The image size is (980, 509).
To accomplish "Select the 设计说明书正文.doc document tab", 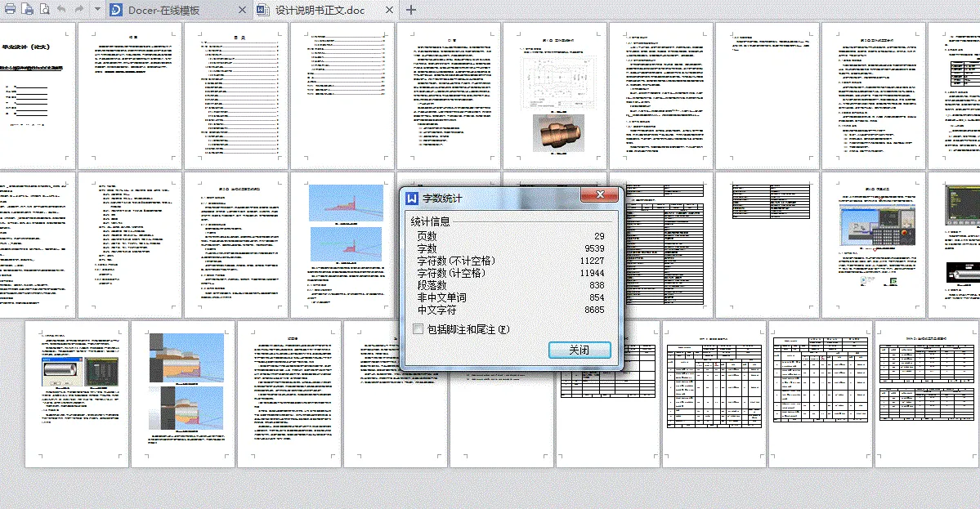I will (x=319, y=11).
